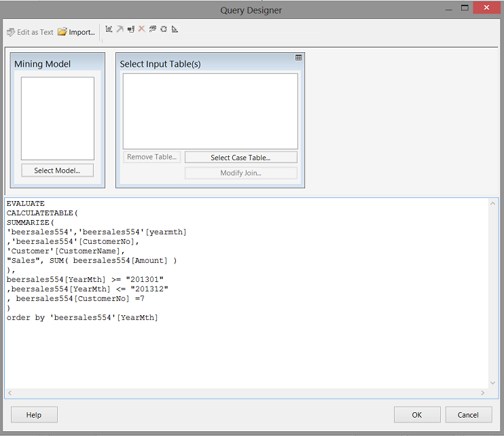
Task: Click the circular refresh icon in toolbar
Action: [164, 29]
